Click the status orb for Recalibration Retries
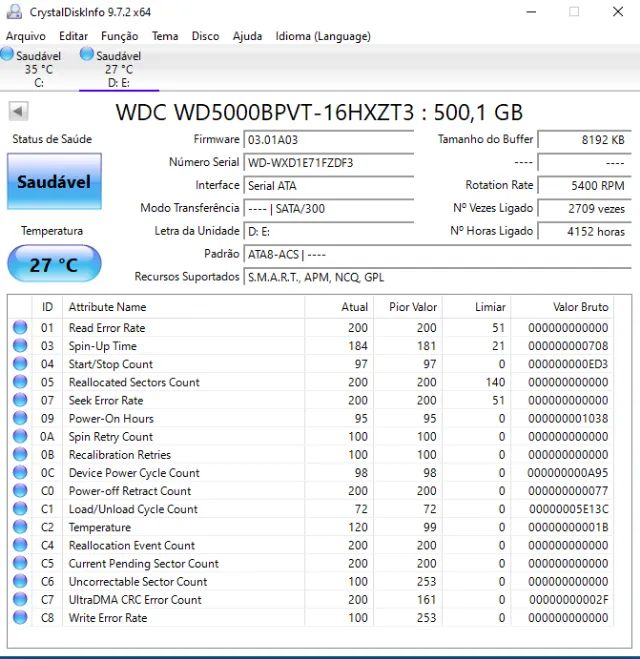 click(x=20, y=454)
